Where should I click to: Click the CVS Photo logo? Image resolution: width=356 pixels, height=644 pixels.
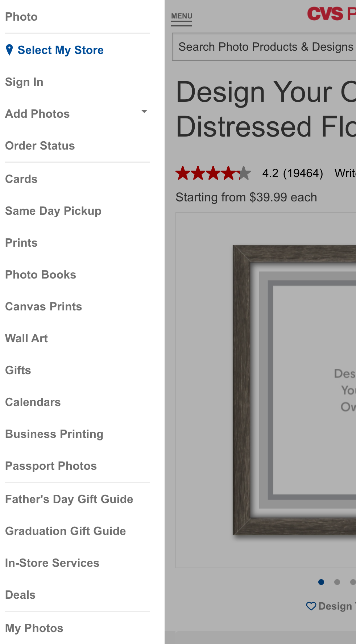tap(331, 14)
